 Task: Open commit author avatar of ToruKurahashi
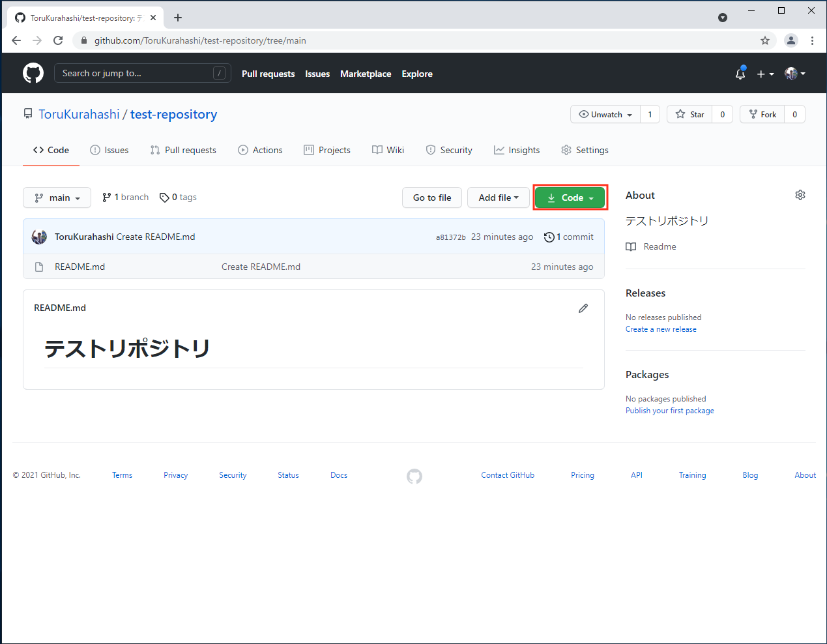tap(39, 237)
